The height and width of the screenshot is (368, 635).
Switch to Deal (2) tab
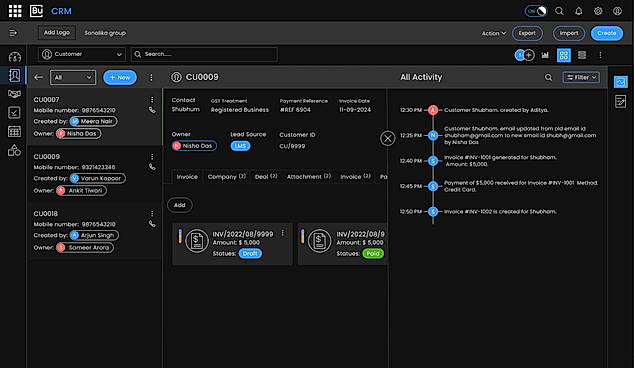click(x=266, y=177)
